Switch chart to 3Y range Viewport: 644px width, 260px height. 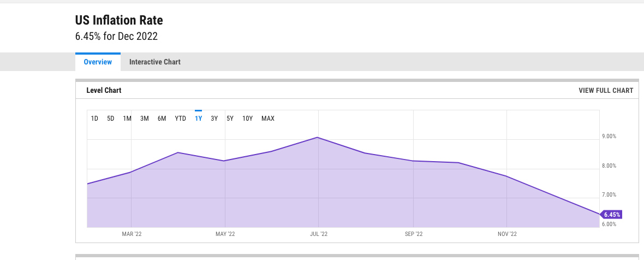214,119
